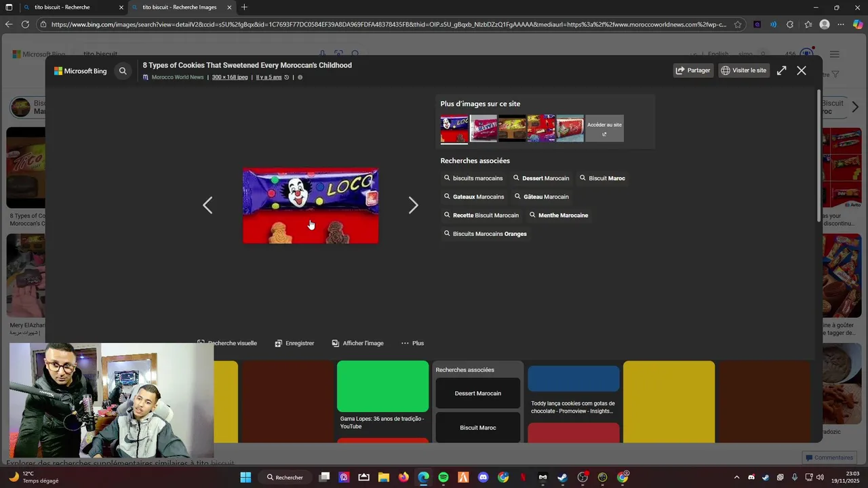Click Afficher l'image option
Screen dimensions: 868x488
(x=357, y=343)
